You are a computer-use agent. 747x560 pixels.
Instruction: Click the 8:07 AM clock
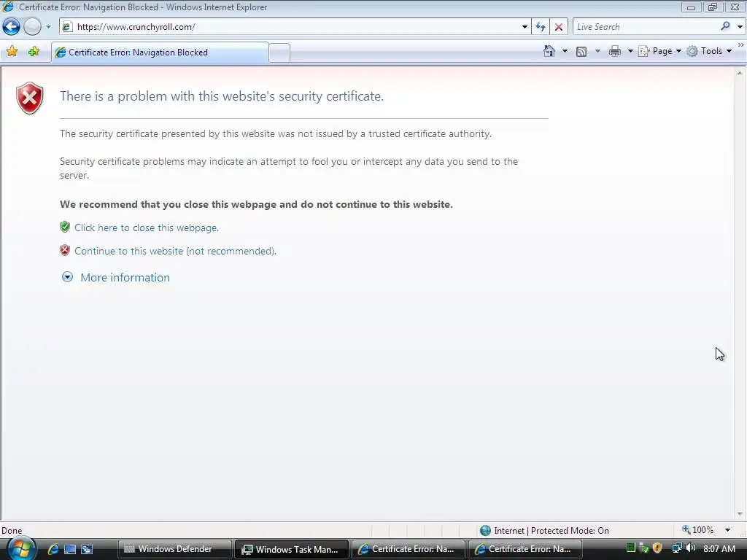[719, 548]
